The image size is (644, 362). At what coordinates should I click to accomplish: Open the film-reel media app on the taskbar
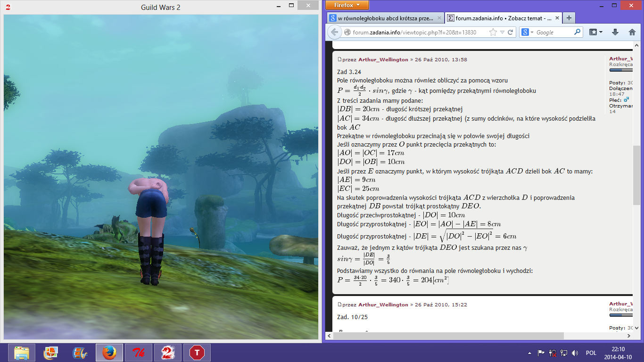click(x=80, y=353)
